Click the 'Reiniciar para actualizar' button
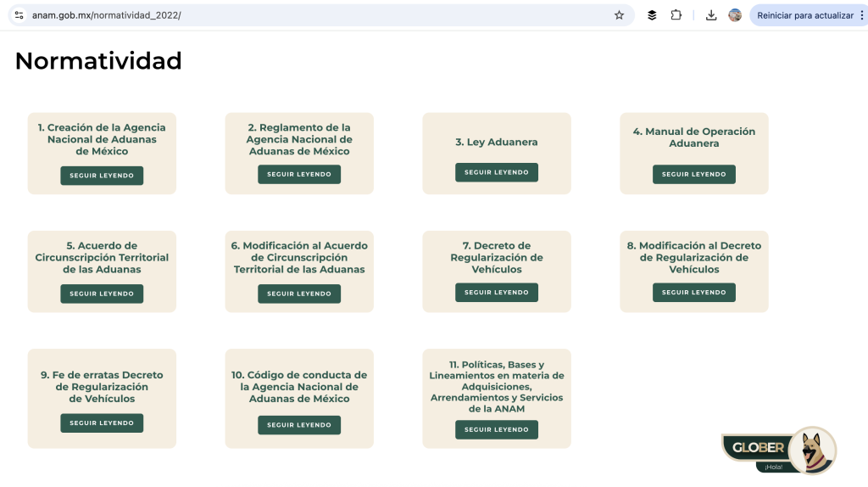The image size is (868, 487). pos(805,15)
